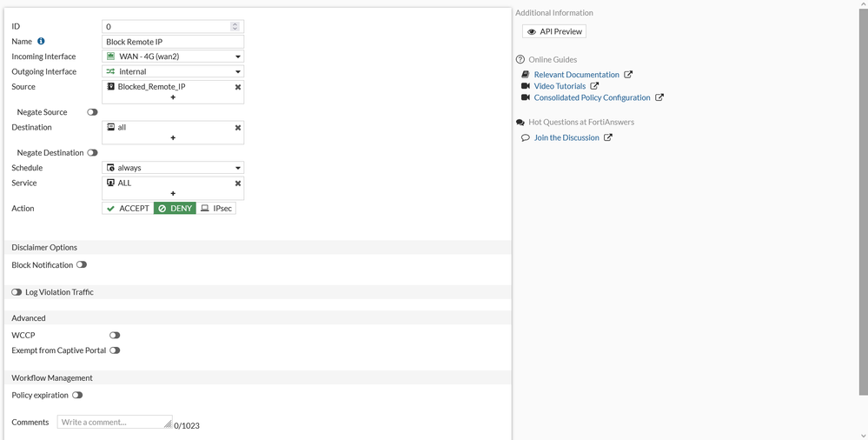This screenshot has width=868, height=440.
Task: Enable the Negate Source toggle
Action: click(x=92, y=112)
